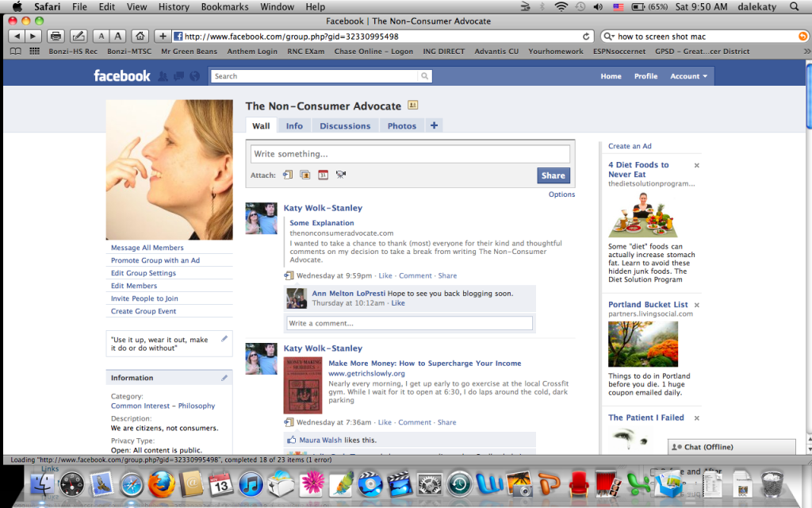Open the Bookmarks menu
Screen dimensions: 812x508
(x=224, y=6)
